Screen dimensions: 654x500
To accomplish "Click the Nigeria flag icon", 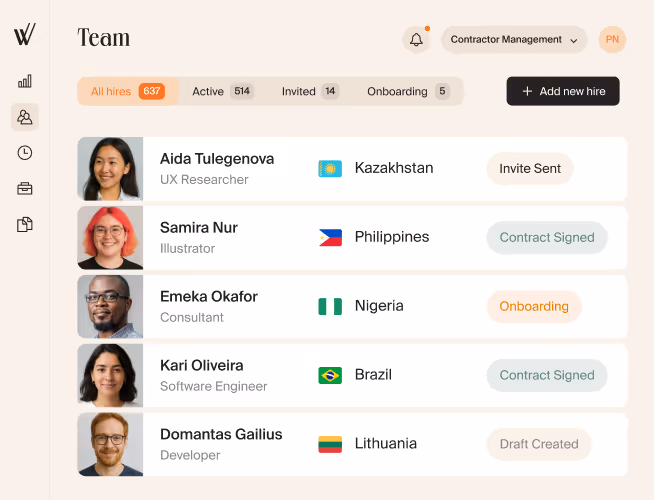I will 330,307.
